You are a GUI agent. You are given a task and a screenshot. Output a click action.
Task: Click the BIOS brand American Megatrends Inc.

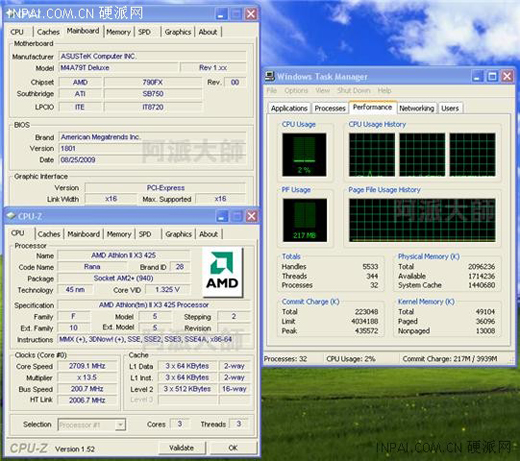point(152,137)
